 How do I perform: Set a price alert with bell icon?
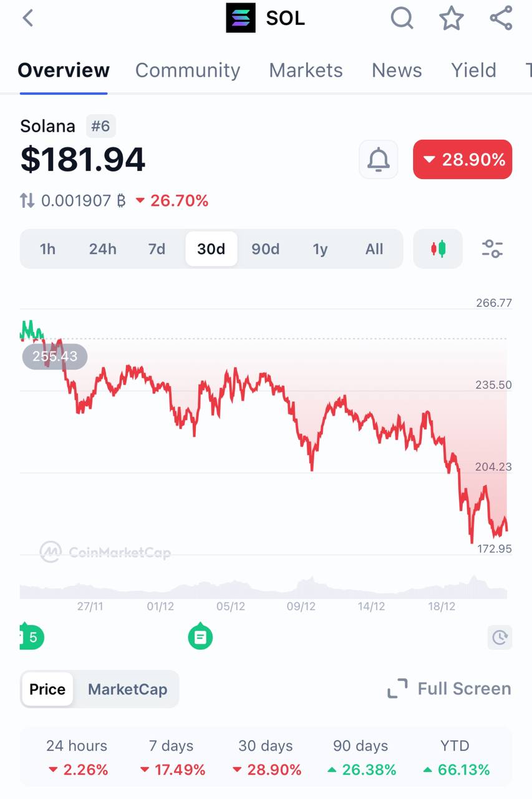(379, 160)
